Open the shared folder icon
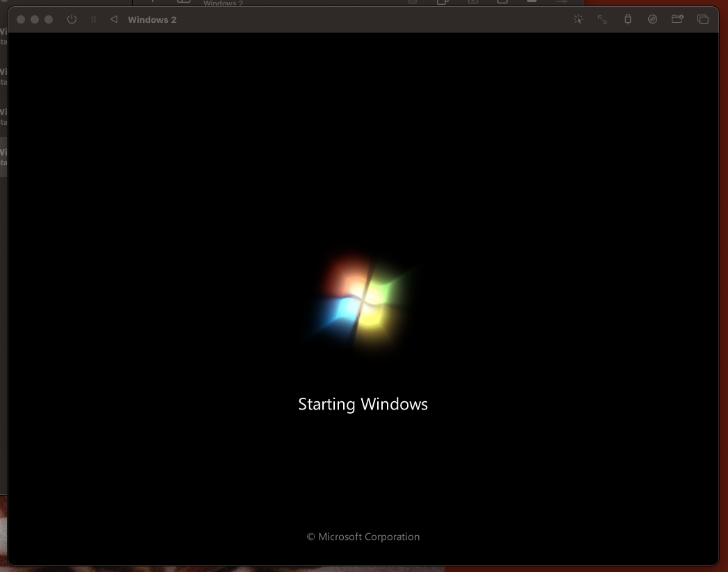The width and height of the screenshot is (728, 572). coord(677,19)
